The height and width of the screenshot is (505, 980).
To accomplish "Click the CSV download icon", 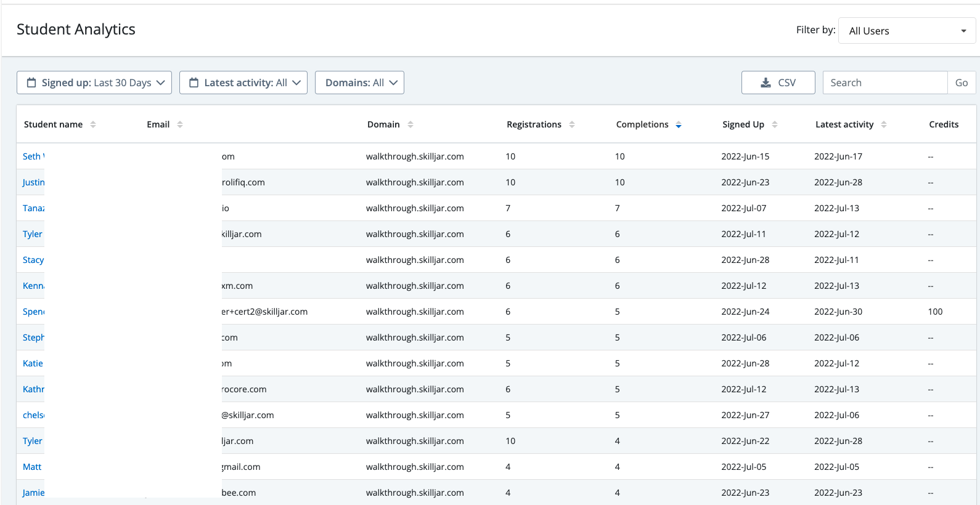I will pyautogui.click(x=766, y=83).
